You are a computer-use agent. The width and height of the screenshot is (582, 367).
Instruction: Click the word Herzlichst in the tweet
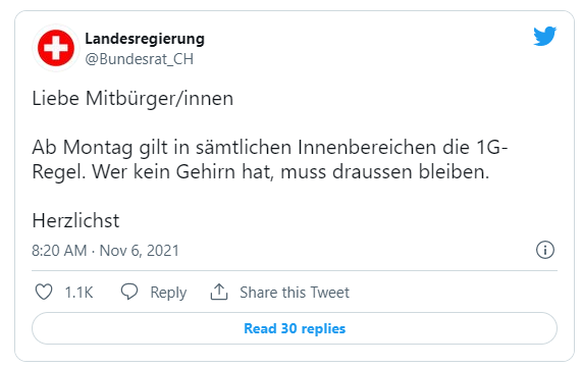(76, 221)
